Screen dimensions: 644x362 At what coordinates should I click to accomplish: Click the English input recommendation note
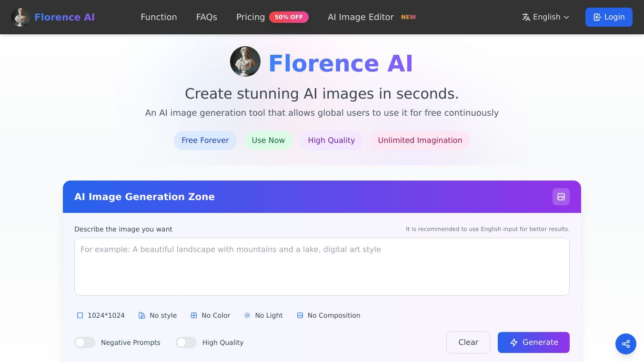coord(488,229)
